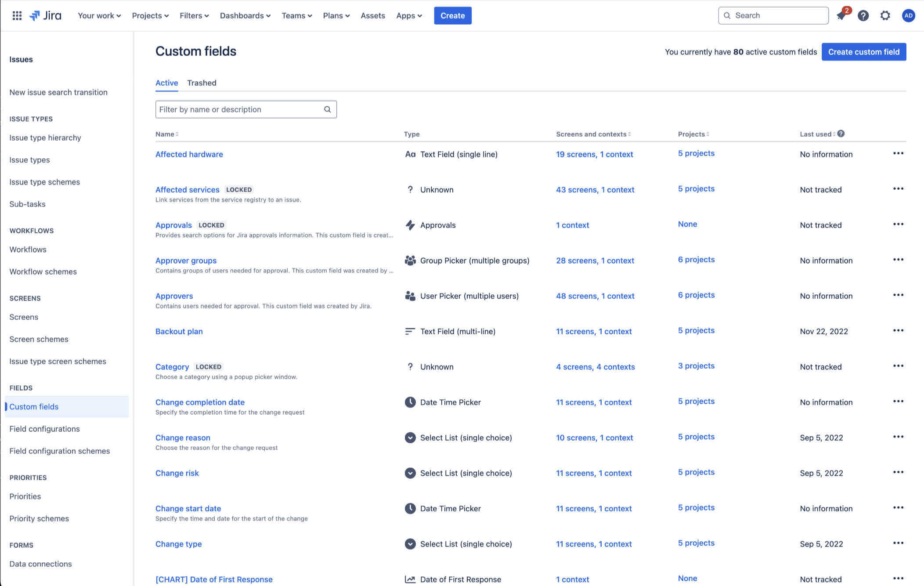Open 6 projects link for Approvers
Viewport: 924px width, 586px height.
pos(697,295)
